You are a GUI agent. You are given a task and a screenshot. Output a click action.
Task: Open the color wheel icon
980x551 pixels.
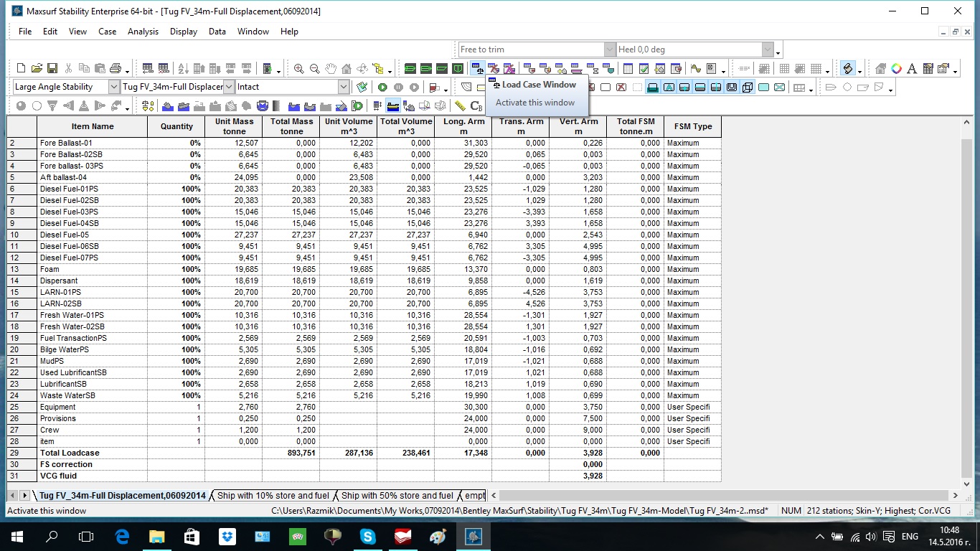(x=896, y=69)
